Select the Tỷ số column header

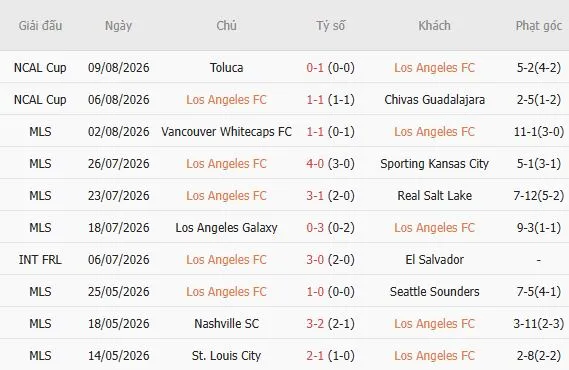click(330, 26)
